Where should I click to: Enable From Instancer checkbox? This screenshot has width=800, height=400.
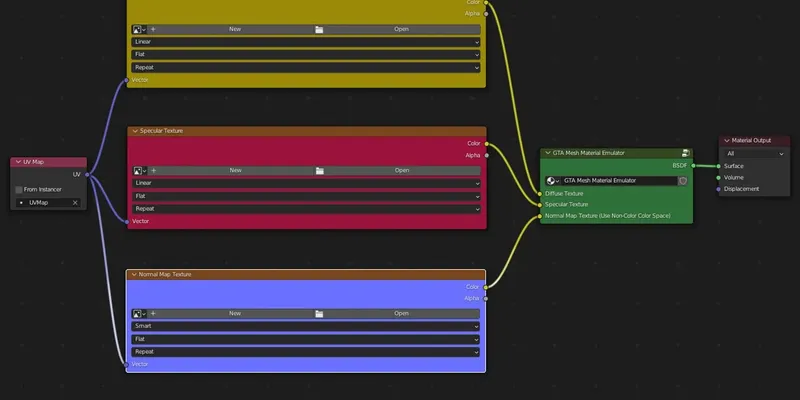19,189
